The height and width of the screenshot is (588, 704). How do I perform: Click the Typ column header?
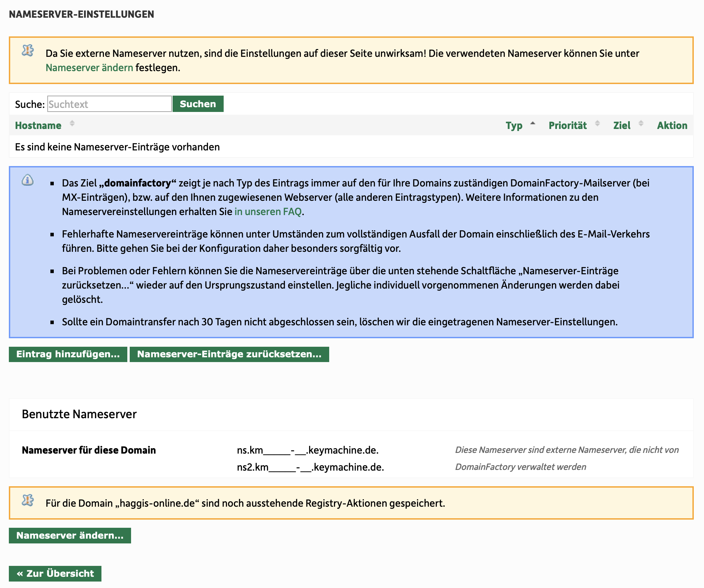click(x=514, y=126)
